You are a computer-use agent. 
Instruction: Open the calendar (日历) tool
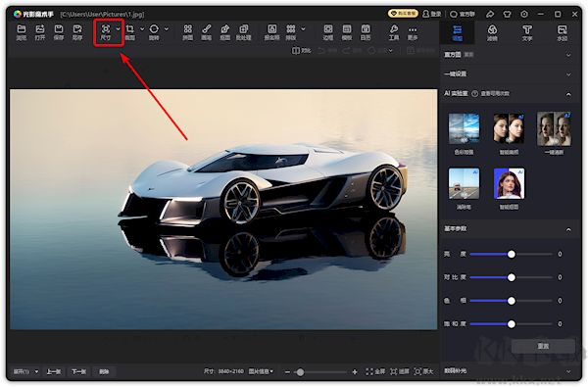(366, 32)
